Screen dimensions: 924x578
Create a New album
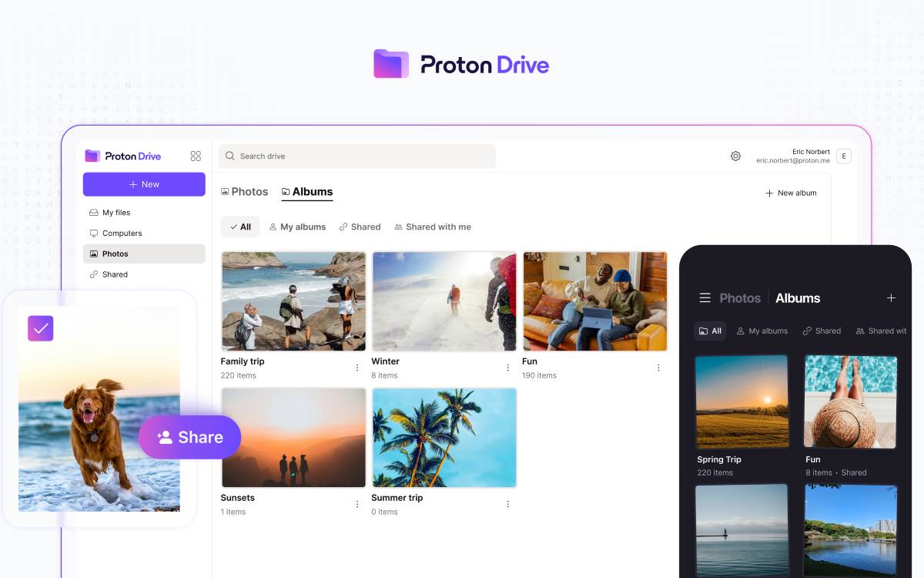click(x=791, y=193)
